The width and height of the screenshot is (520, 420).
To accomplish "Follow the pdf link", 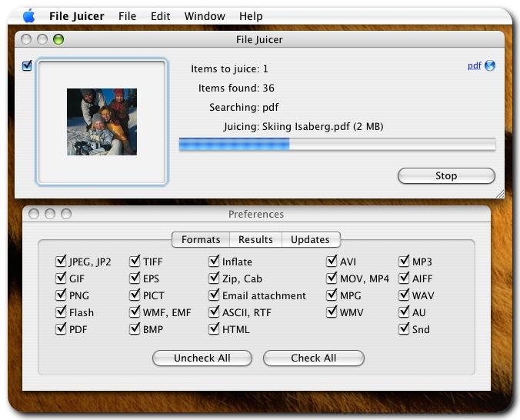I will click(x=475, y=65).
